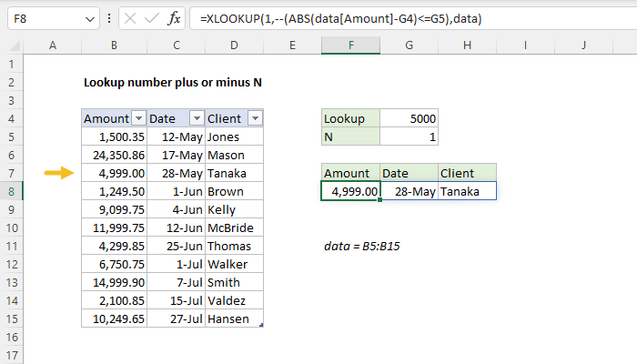Open the Amount column filter dropdown

(x=138, y=118)
